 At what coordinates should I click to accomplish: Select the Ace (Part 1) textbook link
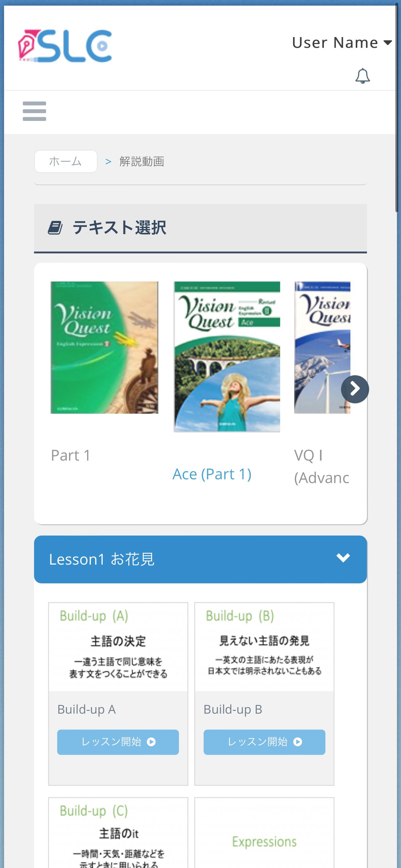(x=212, y=474)
